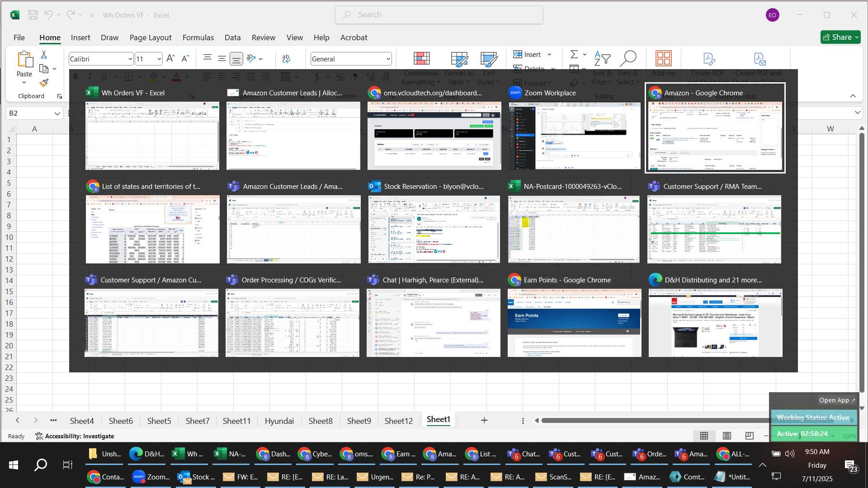Screen dimensions: 868x488
Task: Click the Find & Select magnifier icon
Action: click(x=628, y=58)
